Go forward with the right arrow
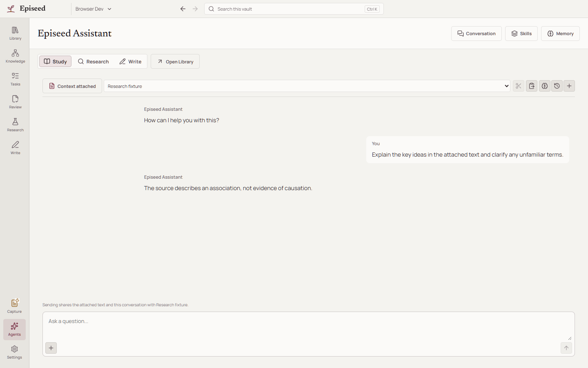This screenshot has height=368, width=588. click(x=195, y=9)
